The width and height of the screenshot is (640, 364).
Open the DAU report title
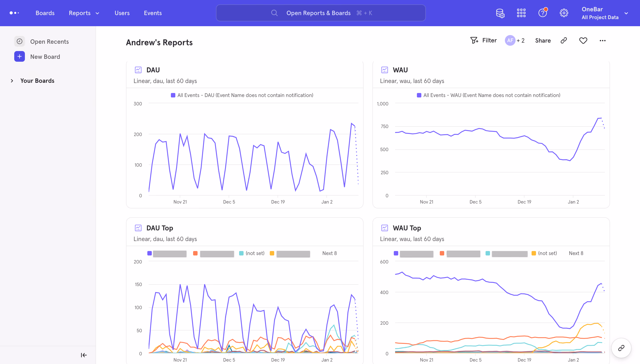point(153,70)
